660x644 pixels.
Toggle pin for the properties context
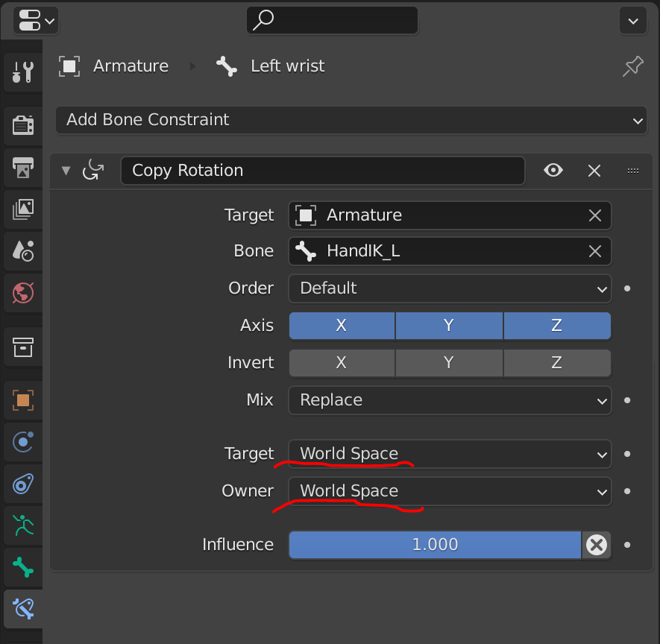point(632,66)
